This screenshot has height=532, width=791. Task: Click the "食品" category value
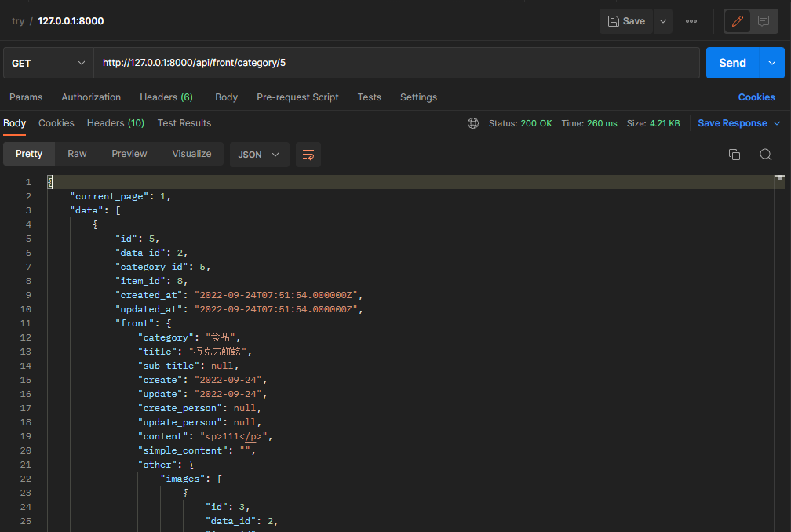click(x=220, y=337)
